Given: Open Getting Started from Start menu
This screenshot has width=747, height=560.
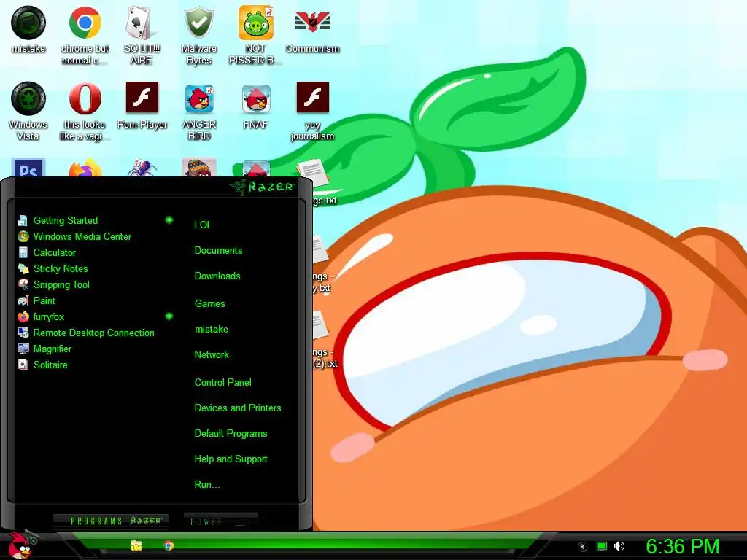Looking at the screenshot, I should point(65,220).
